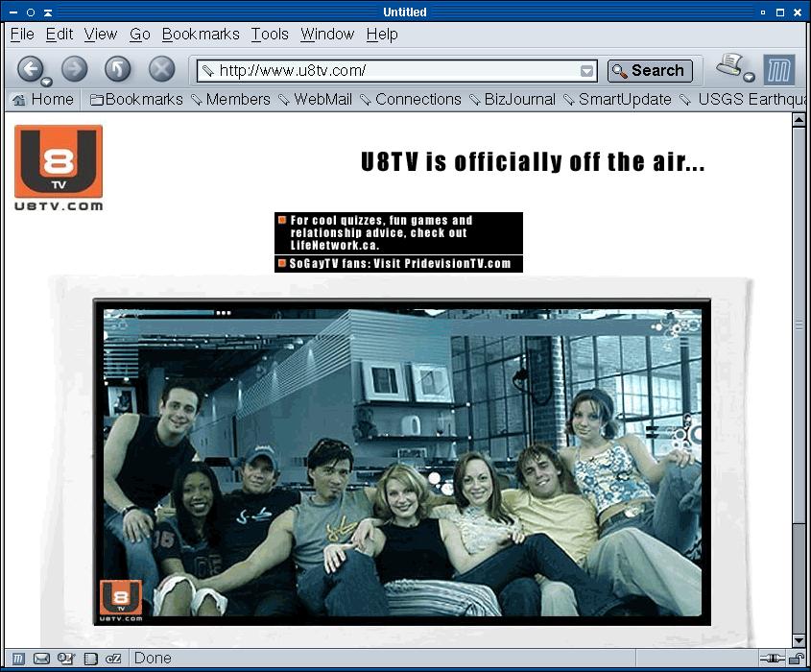The width and height of the screenshot is (811, 672).
Task: Follow the LifeNetwork.ca quizzes and games link
Action: (x=398, y=232)
